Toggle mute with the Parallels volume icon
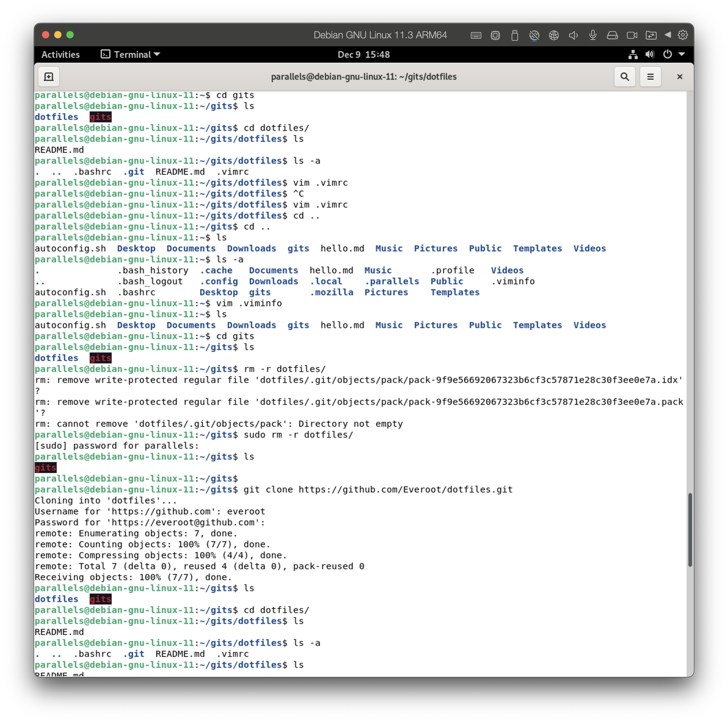 [573, 35]
